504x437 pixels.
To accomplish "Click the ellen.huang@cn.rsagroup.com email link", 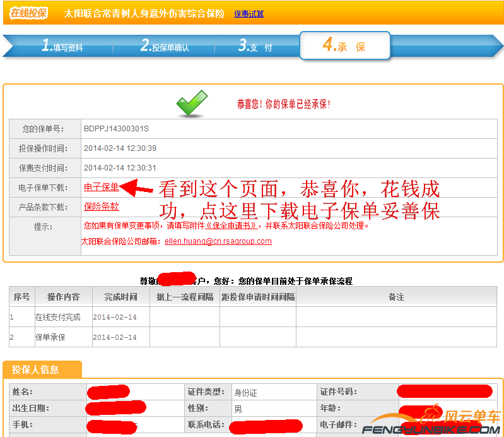I will click(218, 241).
